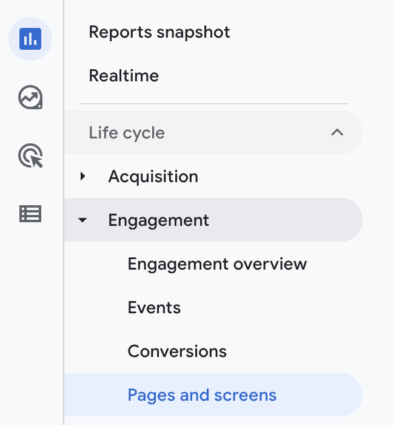Open the Explore icon in left rail
Image resolution: width=393 pixels, height=425 pixels.
coord(30,97)
